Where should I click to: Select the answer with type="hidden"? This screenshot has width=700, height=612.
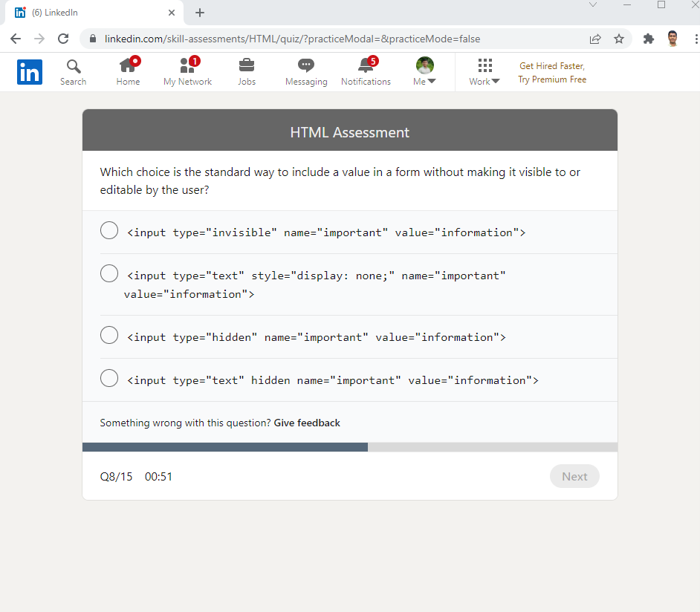tap(109, 335)
